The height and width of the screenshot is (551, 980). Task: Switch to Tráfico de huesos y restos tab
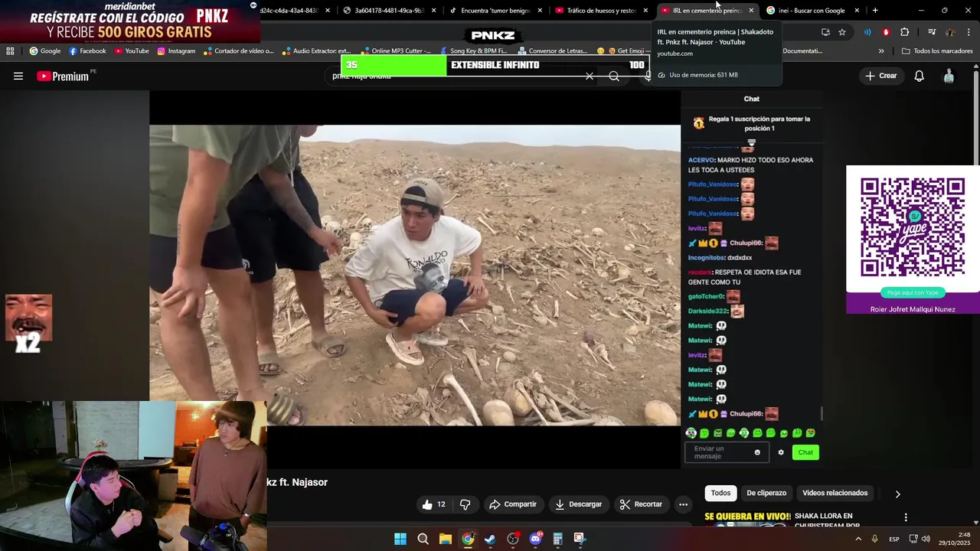point(600,11)
